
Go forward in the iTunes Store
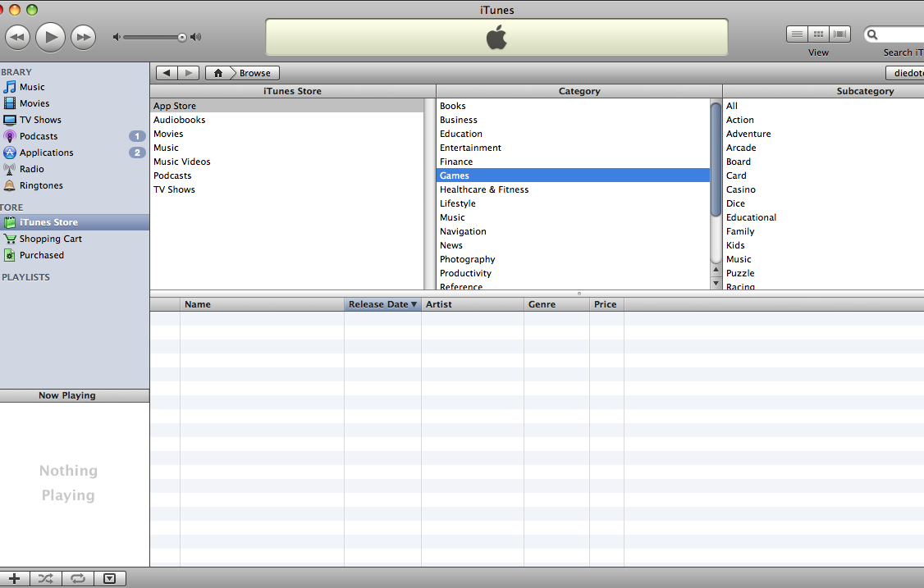click(x=189, y=73)
